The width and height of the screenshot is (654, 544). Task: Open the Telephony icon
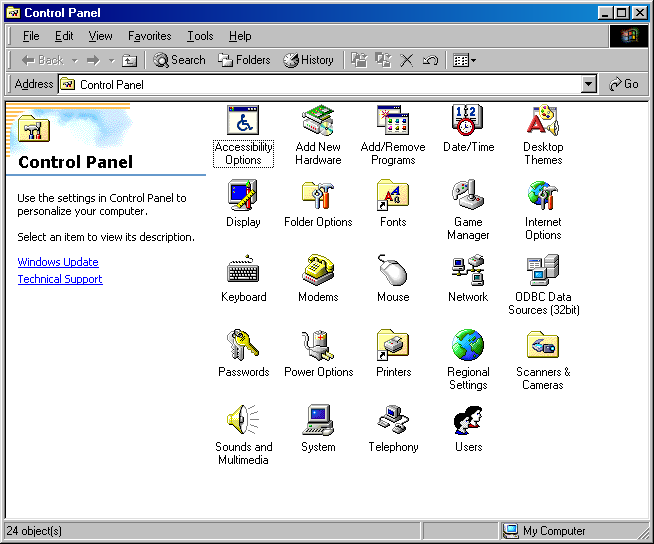(x=393, y=420)
